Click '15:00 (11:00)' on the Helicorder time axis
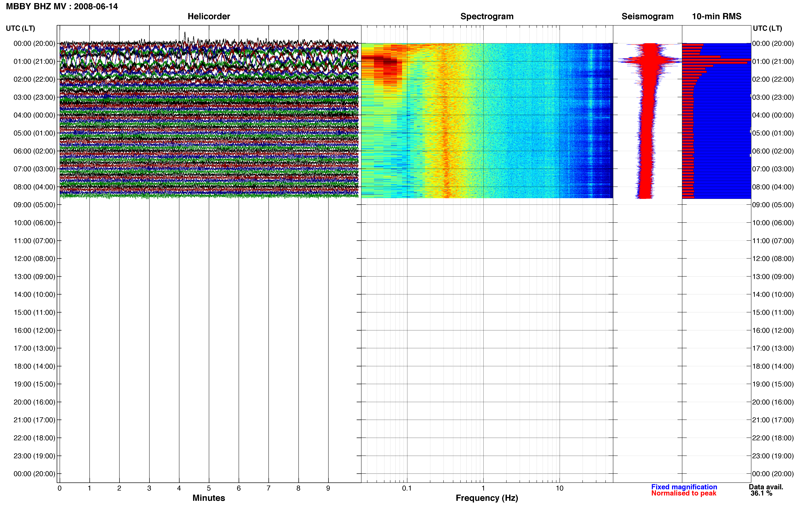Screen dimensions: 812x508 tap(34, 312)
